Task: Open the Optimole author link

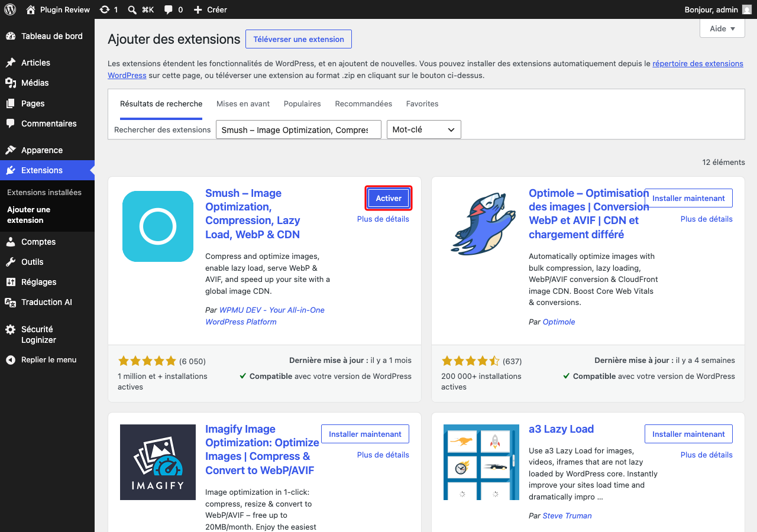Action: coord(559,322)
